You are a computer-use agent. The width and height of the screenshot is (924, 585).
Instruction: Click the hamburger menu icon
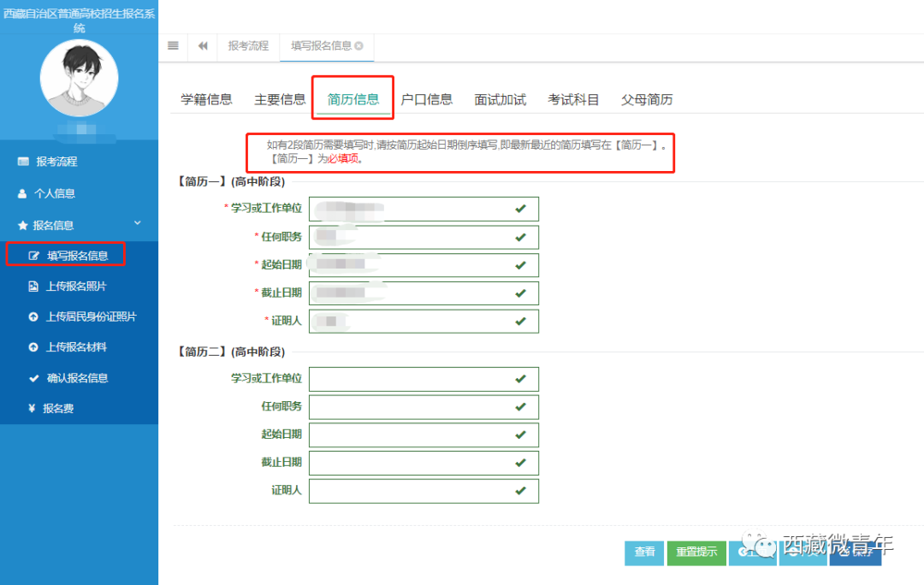point(173,46)
